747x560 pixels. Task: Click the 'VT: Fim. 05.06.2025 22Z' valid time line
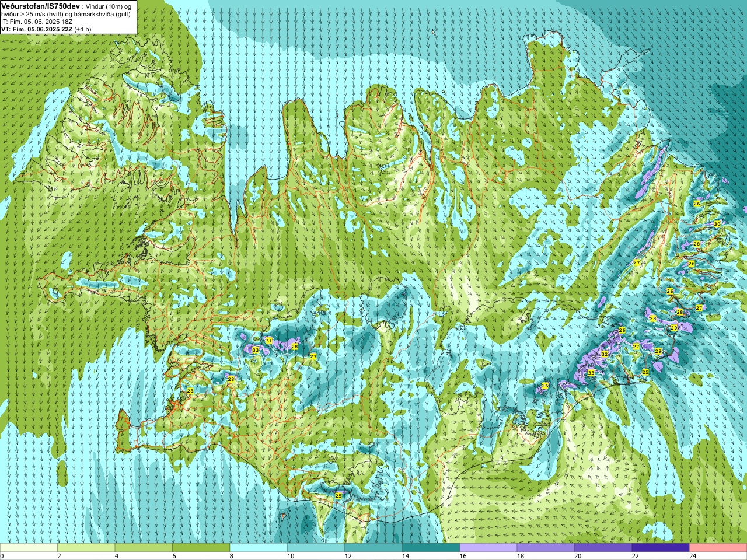(37, 29)
